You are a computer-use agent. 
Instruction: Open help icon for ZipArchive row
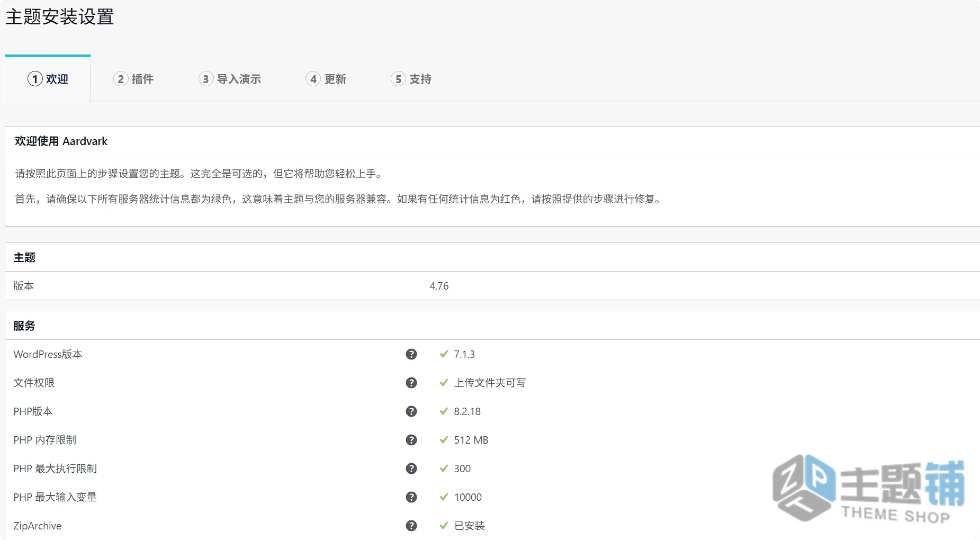pos(411,526)
